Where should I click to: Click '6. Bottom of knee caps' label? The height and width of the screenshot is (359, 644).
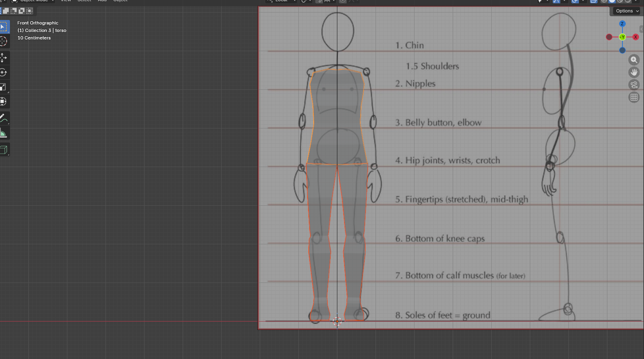click(x=440, y=239)
